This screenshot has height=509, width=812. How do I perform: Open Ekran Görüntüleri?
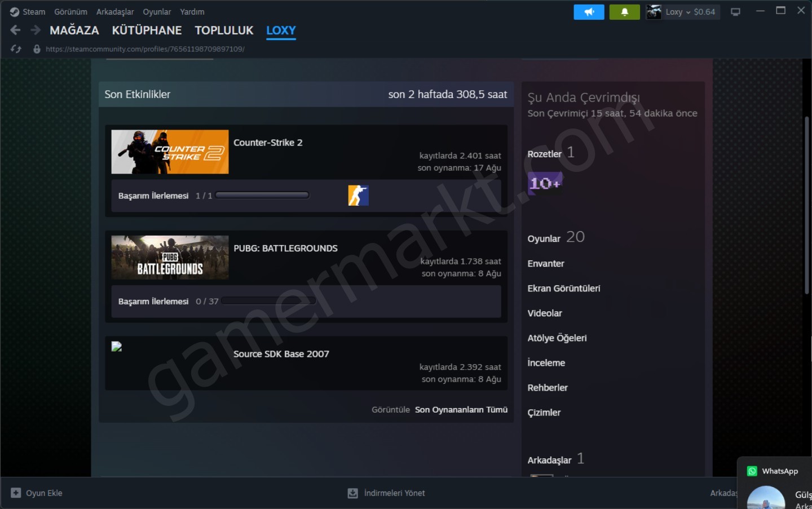[x=564, y=289]
